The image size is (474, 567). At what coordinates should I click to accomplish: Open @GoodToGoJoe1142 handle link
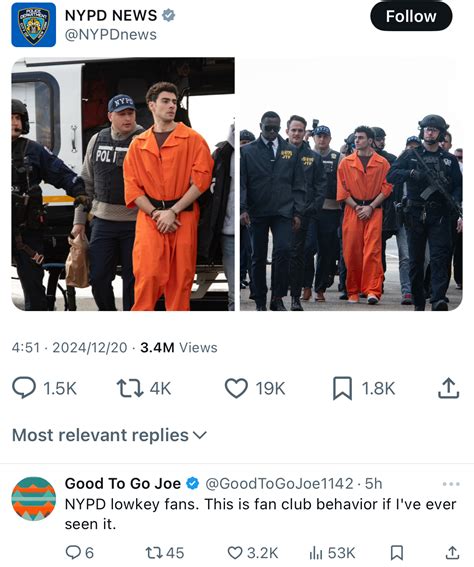click(x=279, y=483)
